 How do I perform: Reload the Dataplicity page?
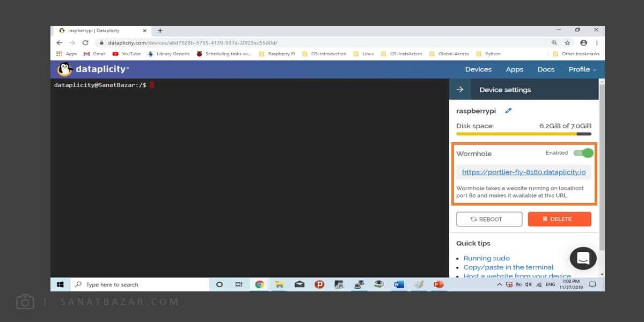[85, 43]
